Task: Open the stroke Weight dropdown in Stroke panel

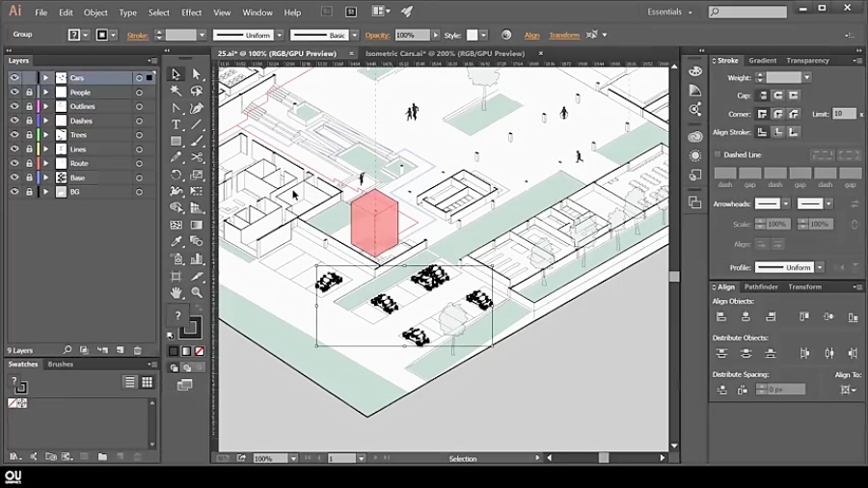Action: tap(807, 77)
